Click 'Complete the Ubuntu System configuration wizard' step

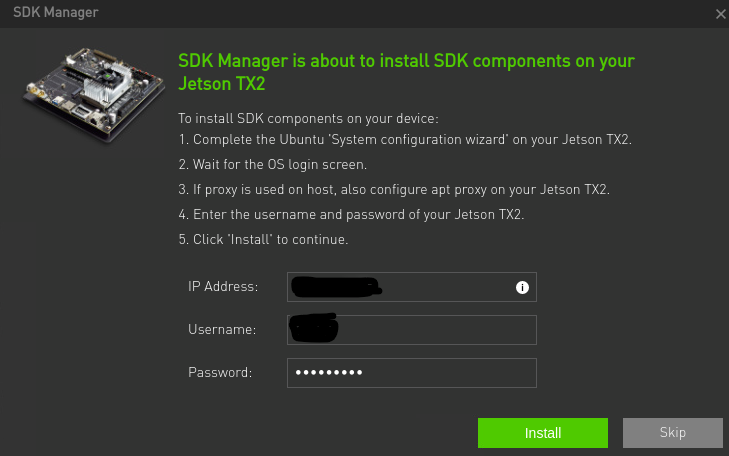tap(405, 139)
